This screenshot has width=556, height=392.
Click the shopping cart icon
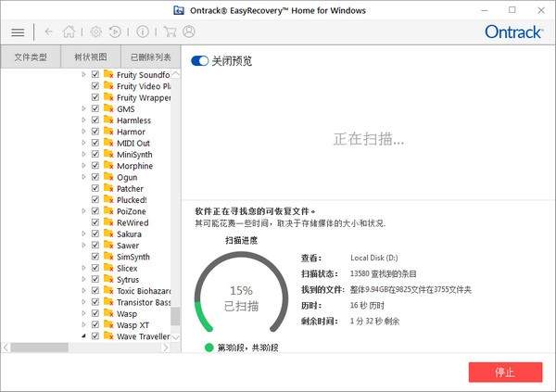pos(170,32)
